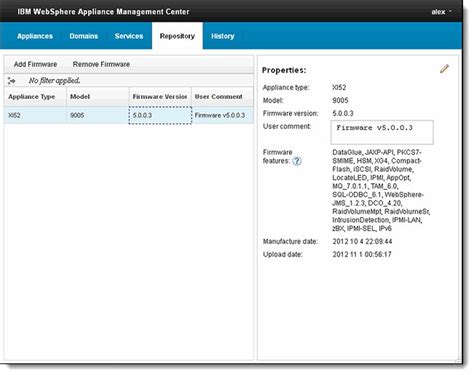Switch to the Domains tab
The height and width of the screenshot is (375, 474).
(84, 36)
